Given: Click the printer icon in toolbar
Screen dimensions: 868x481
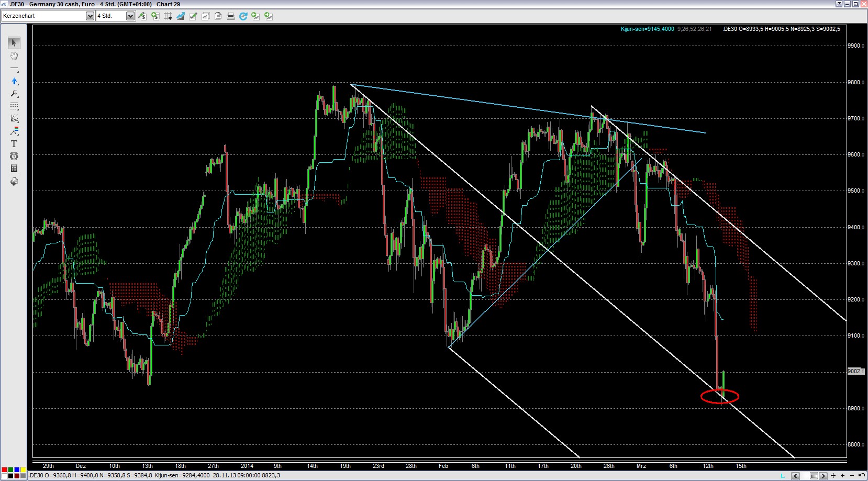Looking at the screenshot, I should click(230, 16).
